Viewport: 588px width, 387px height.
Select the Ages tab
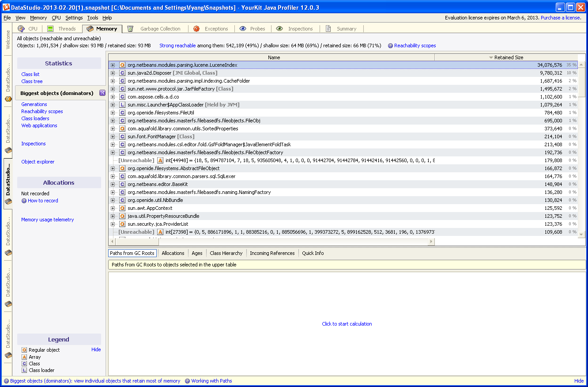tap(197, 253)
